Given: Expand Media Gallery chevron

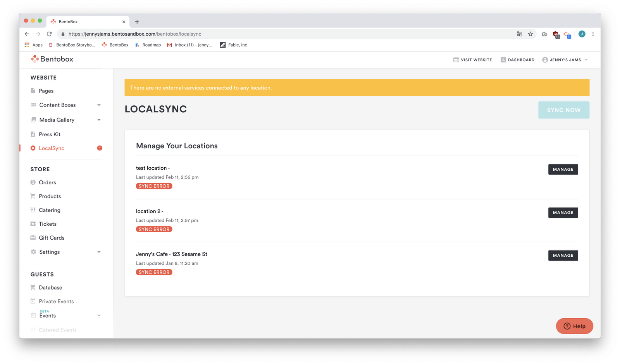Looking at the screenshot, I should [99, 120].
